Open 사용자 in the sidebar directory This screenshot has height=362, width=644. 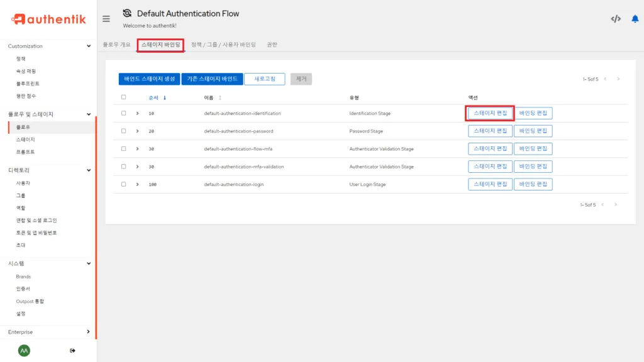coord(23,183)
